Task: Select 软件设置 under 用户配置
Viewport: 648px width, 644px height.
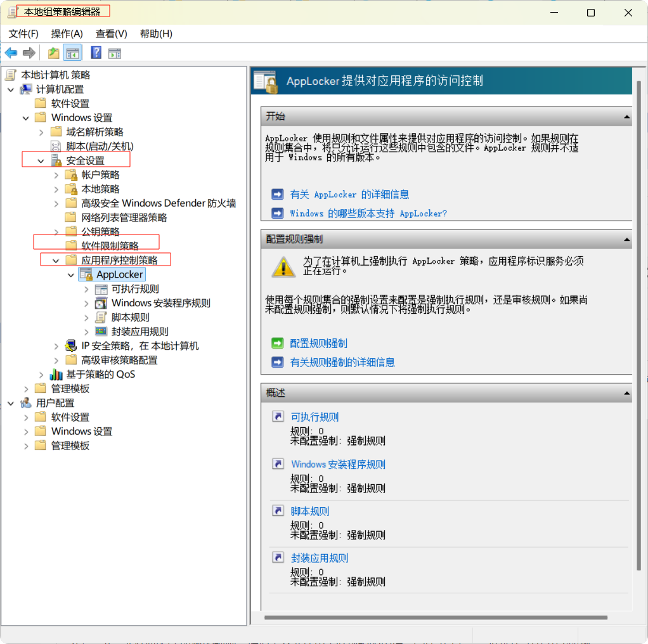Action: coord(70,417)
